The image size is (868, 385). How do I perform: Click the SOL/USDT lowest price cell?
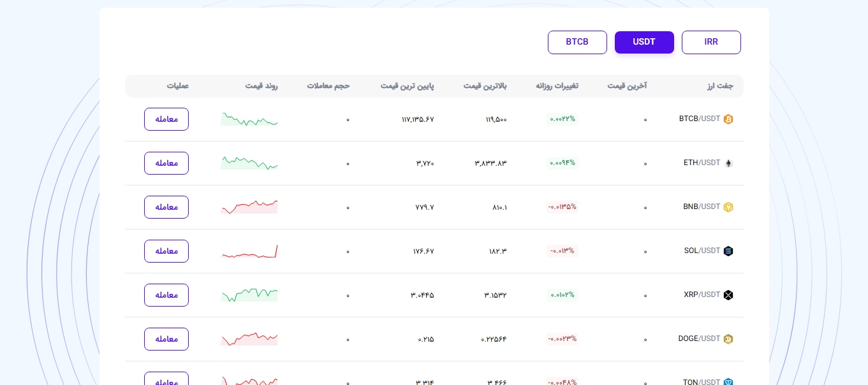point(423,251)
